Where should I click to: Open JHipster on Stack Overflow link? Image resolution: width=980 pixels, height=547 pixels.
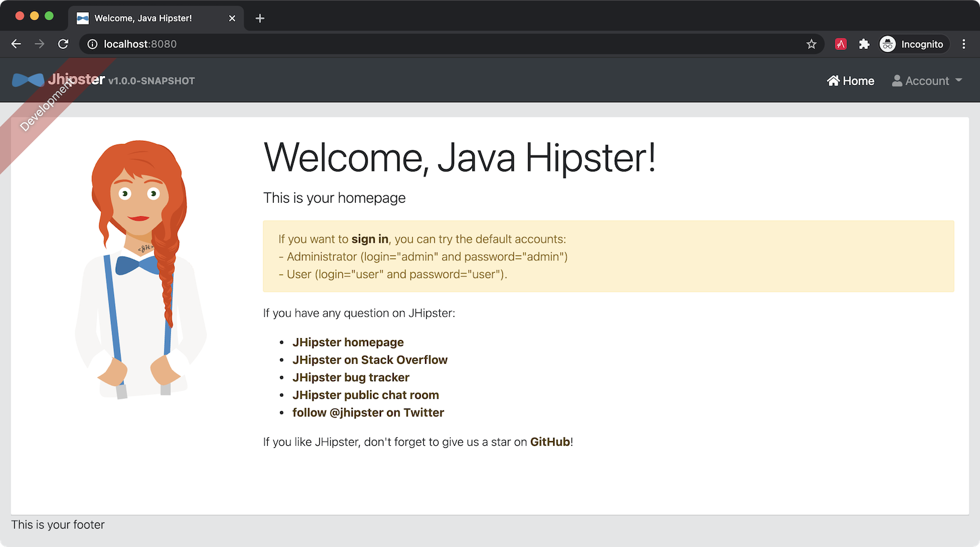[x=370, y=360]
